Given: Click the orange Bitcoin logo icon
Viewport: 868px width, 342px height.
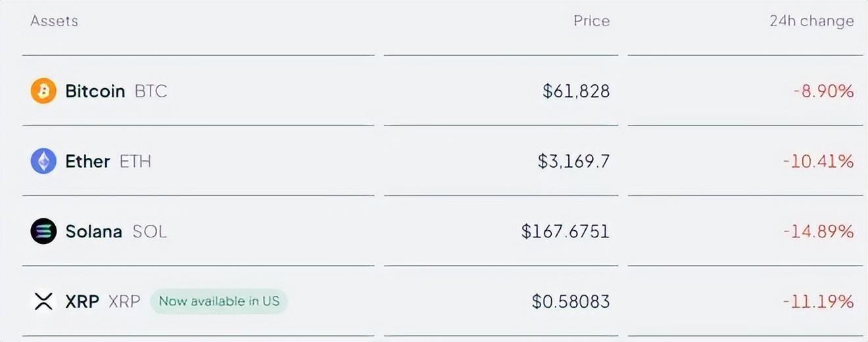Looking at the screenshot, I should 43,91.
